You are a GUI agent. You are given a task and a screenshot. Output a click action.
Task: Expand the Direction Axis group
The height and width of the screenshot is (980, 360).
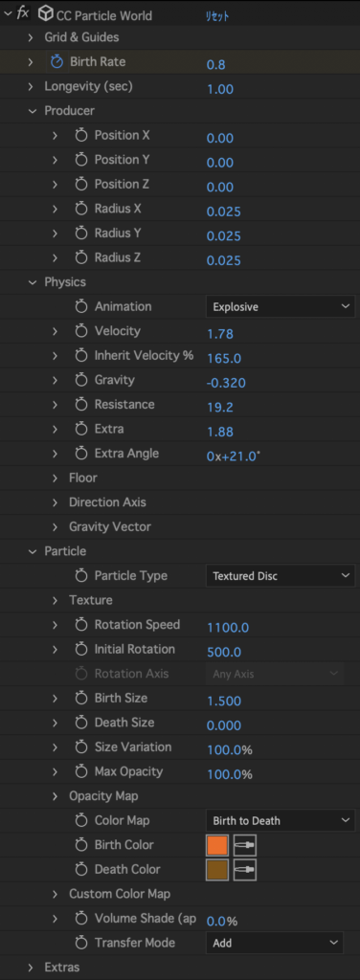55,502
